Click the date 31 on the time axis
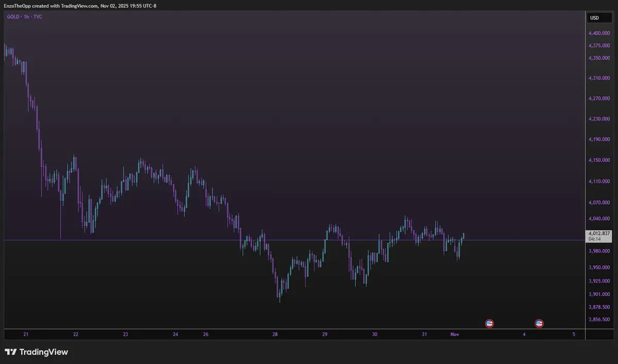 [x=424, y=334]
